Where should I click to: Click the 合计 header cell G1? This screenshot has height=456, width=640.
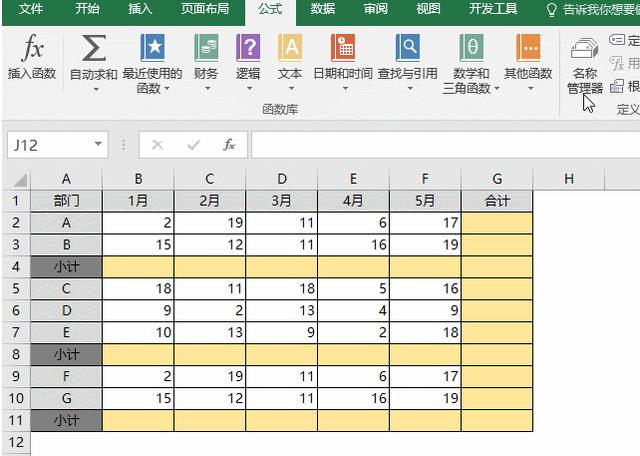click(497, 201)
